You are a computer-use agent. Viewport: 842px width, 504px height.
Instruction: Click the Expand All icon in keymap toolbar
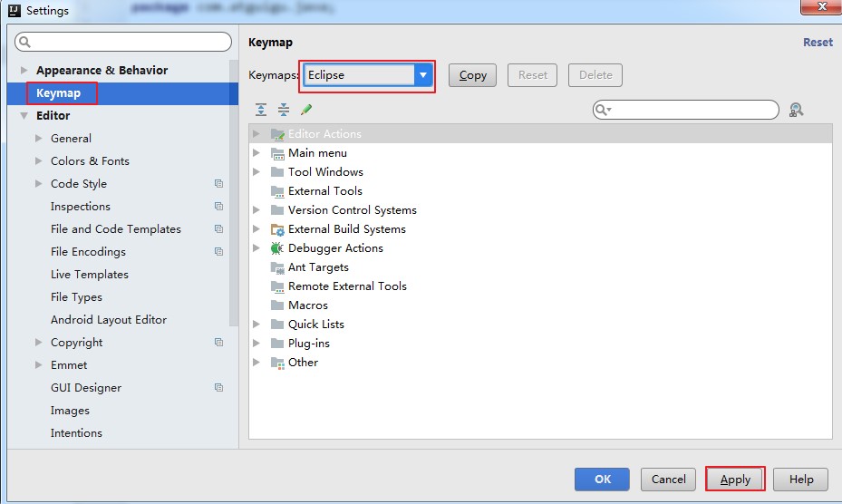coord(261,110)
